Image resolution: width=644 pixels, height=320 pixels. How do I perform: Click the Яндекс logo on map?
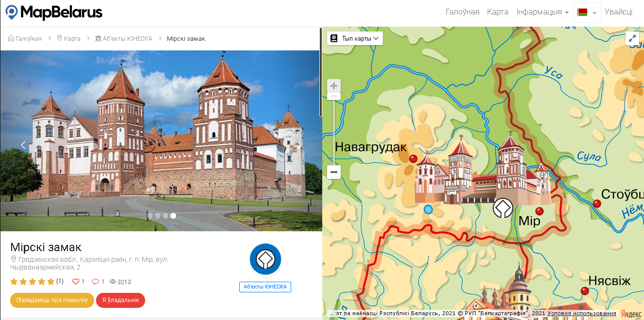click(x=631, y=314)
